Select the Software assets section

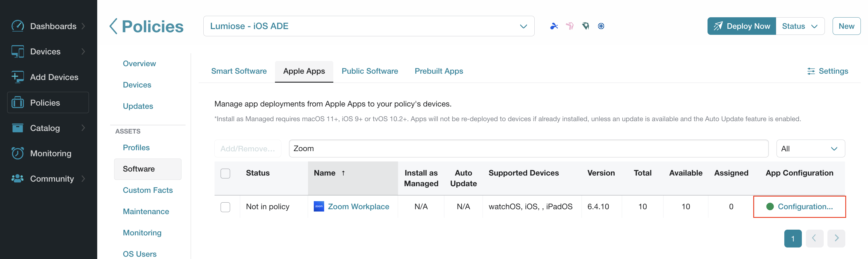coord(148,169)
